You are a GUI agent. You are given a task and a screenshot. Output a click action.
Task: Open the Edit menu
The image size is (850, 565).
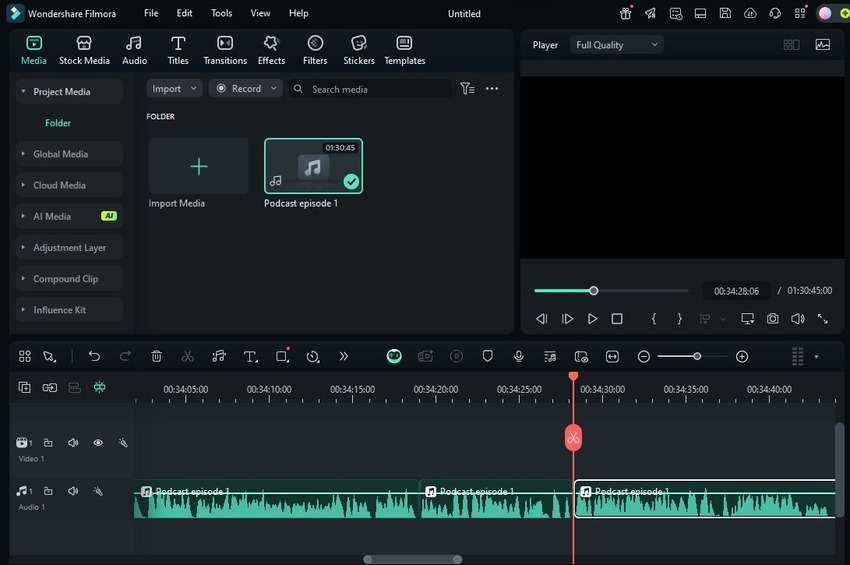pyautogui.click(x=184, y=13)
